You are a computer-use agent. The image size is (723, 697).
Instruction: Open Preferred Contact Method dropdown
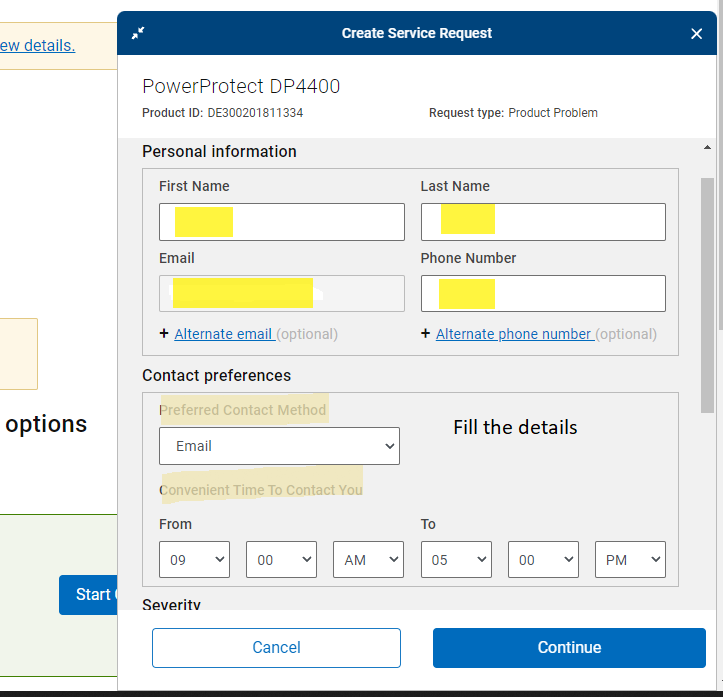pyautogui.click(x=279, y=446)
